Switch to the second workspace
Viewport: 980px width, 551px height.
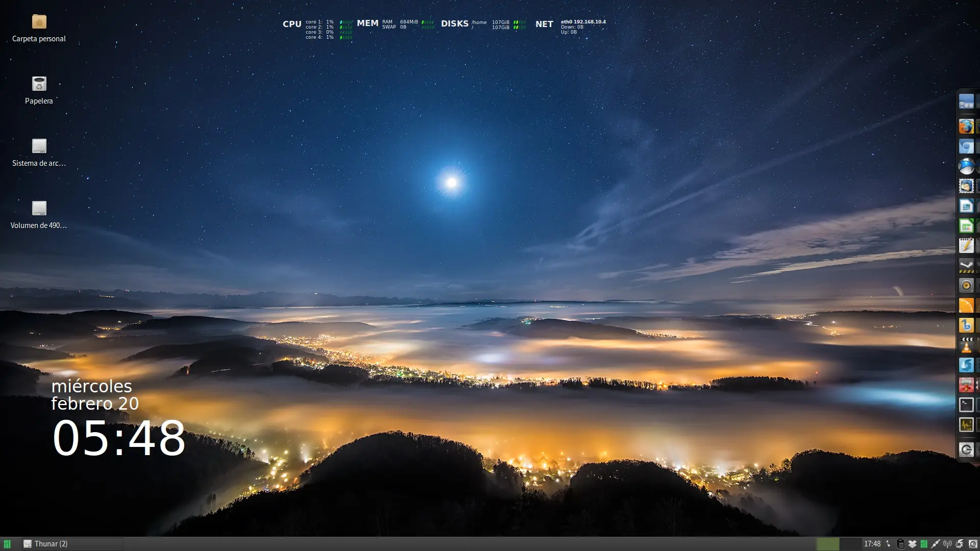tap(850, 544)
